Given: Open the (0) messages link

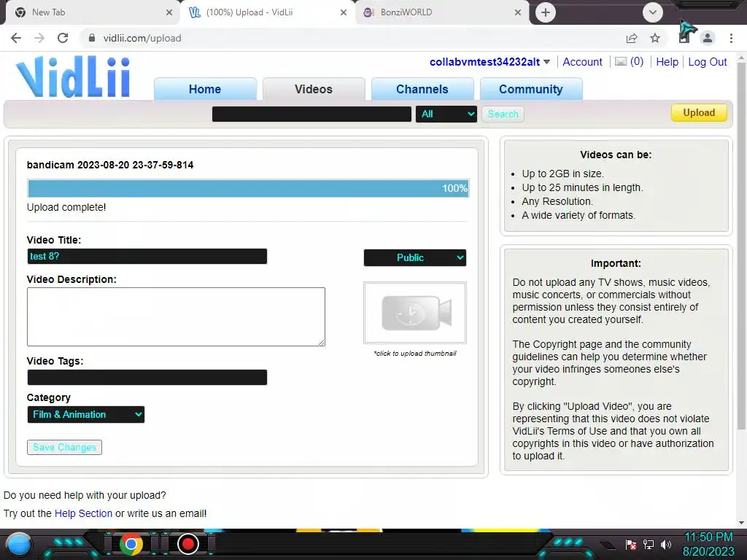Looking at the screenshot, I should [x=636, y=61].
